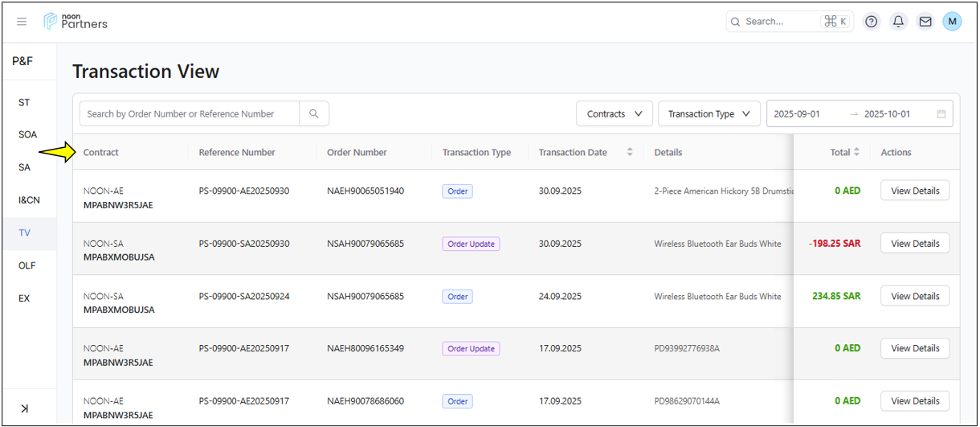The width and height of the screenshot is (980, 427).
Task: Expand the Transaction Type dropdown
Action: pyautogui.click(x=708, y=114)
